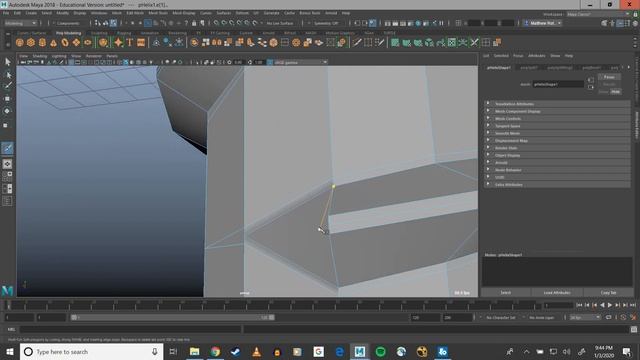The height and width of the screenshot is (360, 640).
Task: Toggle four-pane layout in the toolbox
Action: [7, 176]
